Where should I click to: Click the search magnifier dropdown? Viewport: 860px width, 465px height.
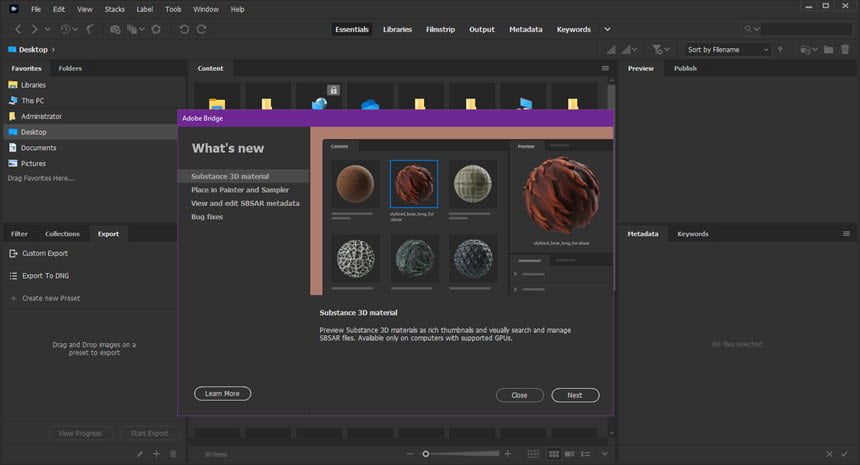[x=751, y=29]
